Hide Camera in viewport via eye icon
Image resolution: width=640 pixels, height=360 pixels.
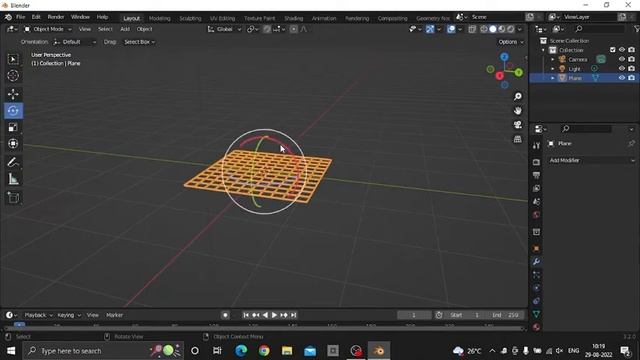[x=622, y=59]
